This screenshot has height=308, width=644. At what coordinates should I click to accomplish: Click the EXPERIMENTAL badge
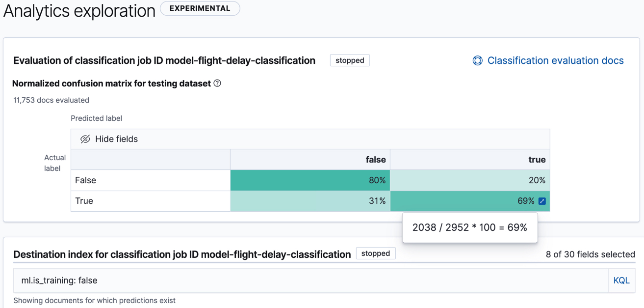point(200,8)
